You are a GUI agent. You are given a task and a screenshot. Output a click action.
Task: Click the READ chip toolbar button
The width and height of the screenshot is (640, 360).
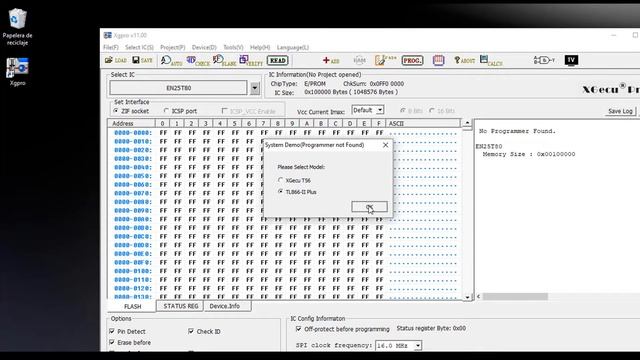point(278,60)
